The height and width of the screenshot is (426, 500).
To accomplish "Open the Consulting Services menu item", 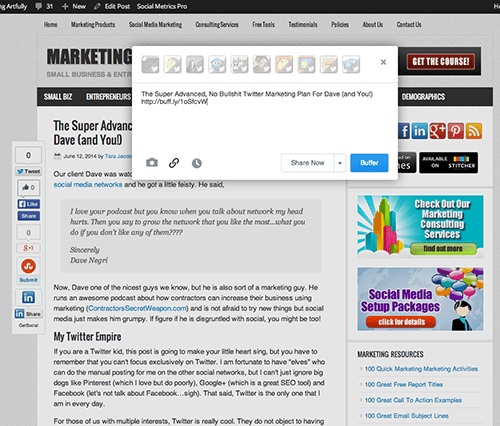I will (217, 25).
